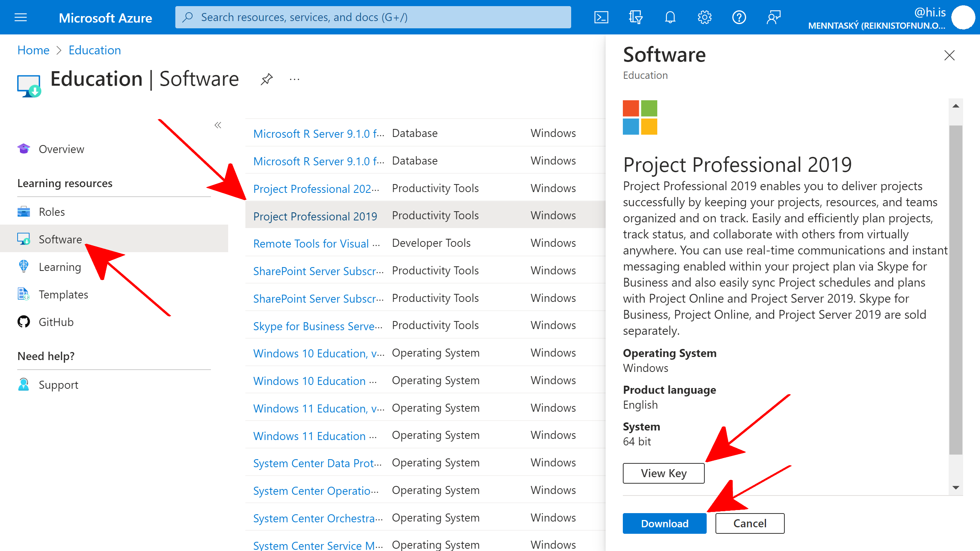Pin the Education Software blade

(266, 80)
